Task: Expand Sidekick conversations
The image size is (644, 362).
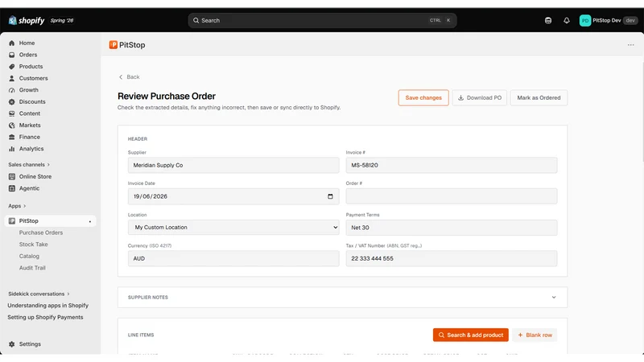Action: click(39, 294)
